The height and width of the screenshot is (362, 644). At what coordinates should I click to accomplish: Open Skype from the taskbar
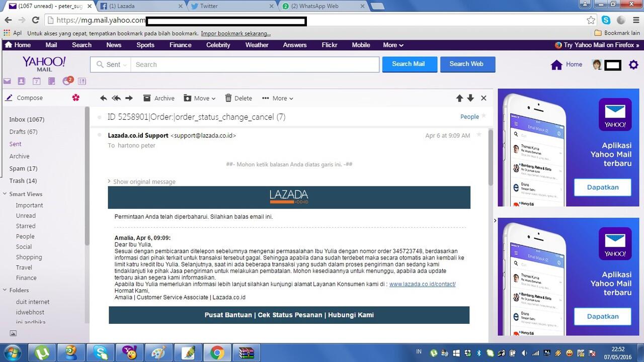pos(100,352)
